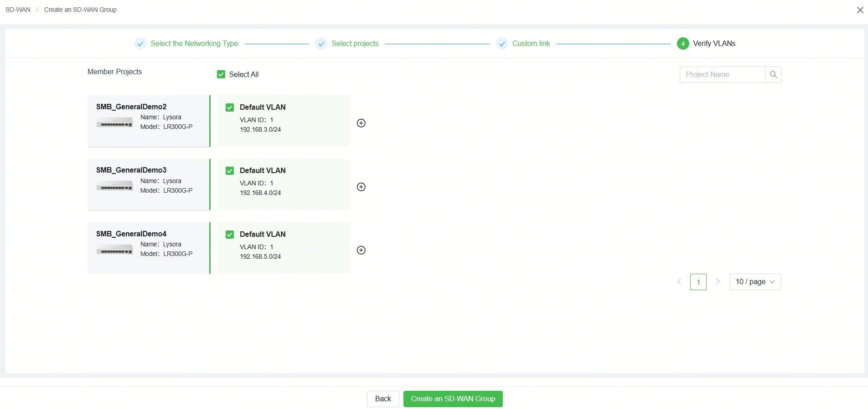Click the SMB_GeneralDemo3 router device image
868x409 pixels.
115,186
